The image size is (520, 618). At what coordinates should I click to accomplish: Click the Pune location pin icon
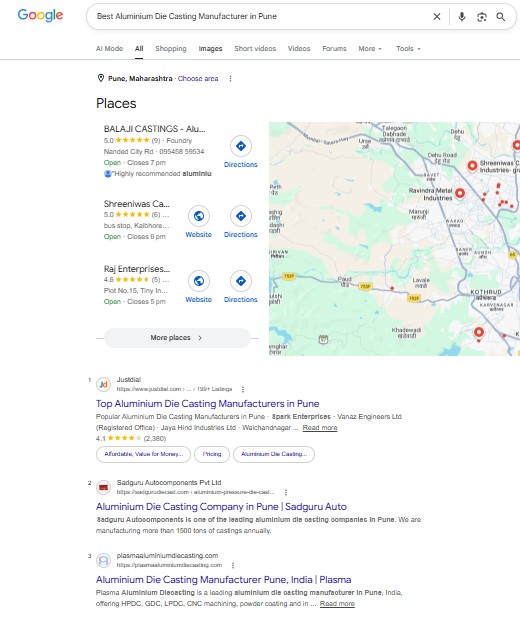pos(101,78)
